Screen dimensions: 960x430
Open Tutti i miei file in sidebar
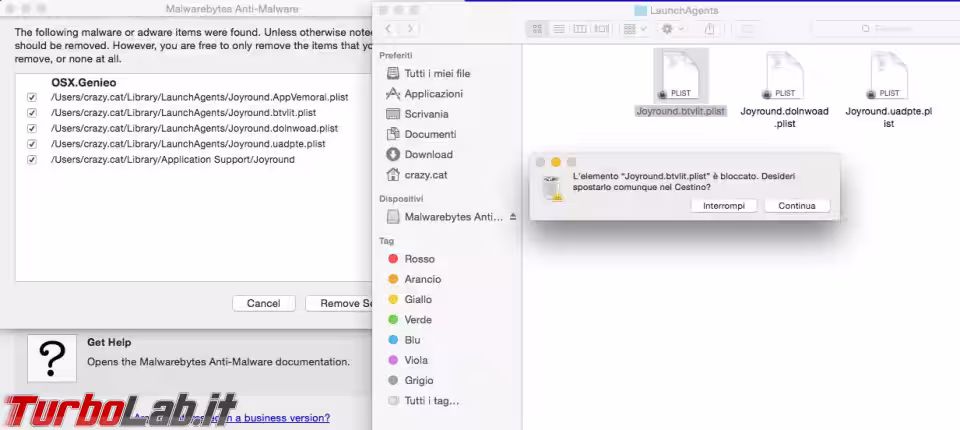[x=437, y=74]
